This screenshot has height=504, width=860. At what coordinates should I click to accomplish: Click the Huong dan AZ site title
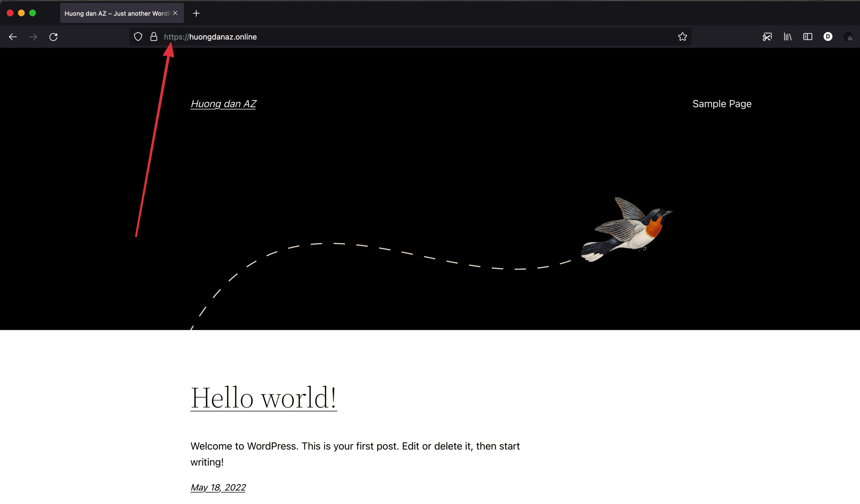coord(223,104)
